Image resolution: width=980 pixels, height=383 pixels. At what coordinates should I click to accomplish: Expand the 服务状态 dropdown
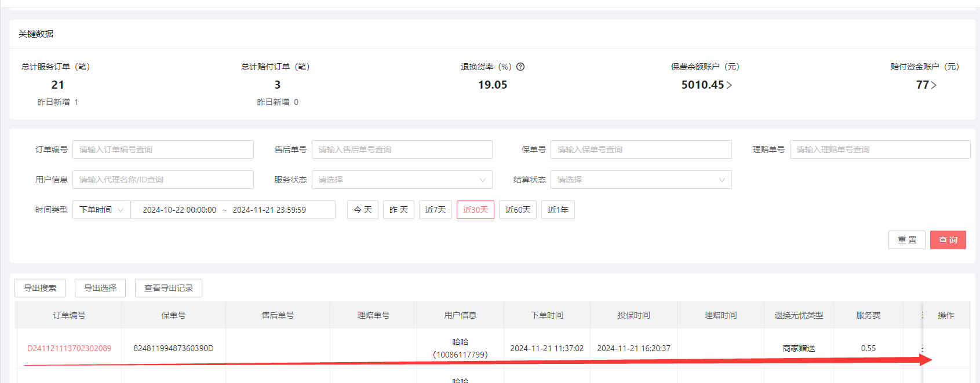tap(402, 180)
